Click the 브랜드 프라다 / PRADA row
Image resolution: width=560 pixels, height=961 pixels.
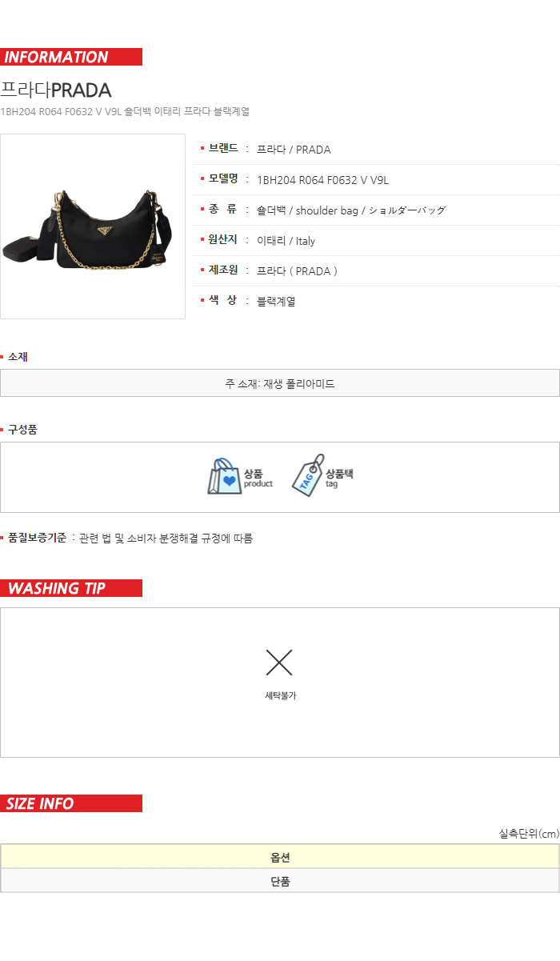coord(376,150)
